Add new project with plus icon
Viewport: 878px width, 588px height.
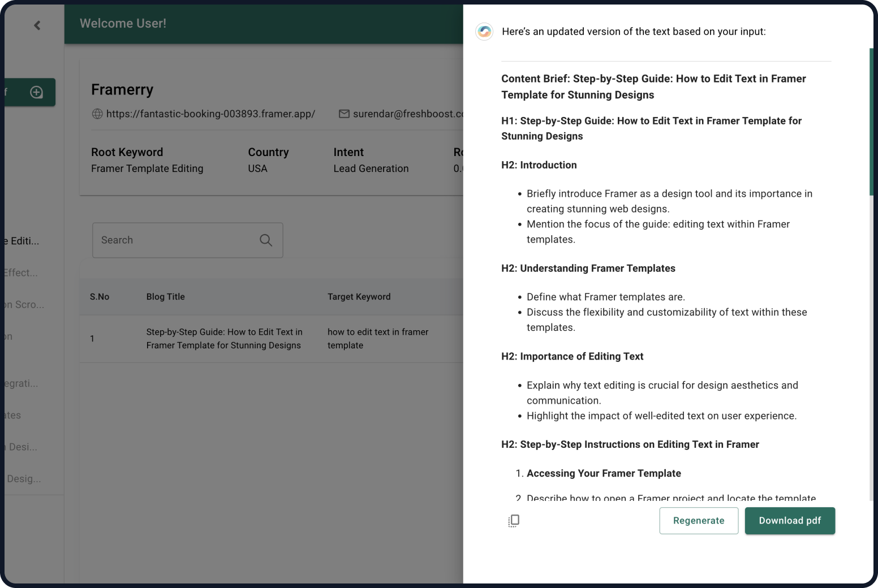coord(36,92)
